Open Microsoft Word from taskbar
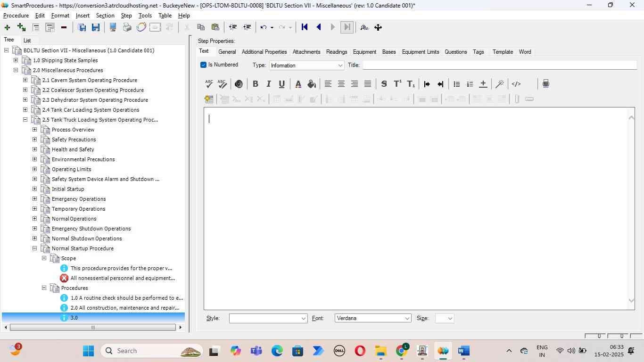 click(463, 351)
